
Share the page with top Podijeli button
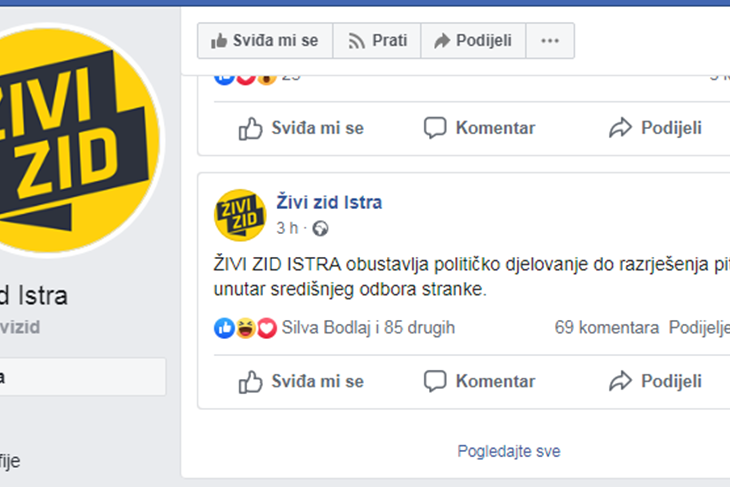point(473,41)
